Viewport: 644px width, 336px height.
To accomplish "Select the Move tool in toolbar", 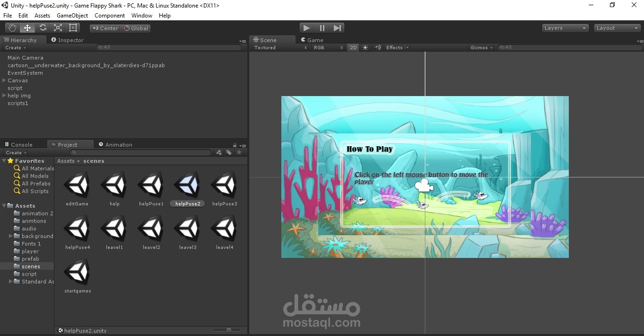I will point(27,28).
